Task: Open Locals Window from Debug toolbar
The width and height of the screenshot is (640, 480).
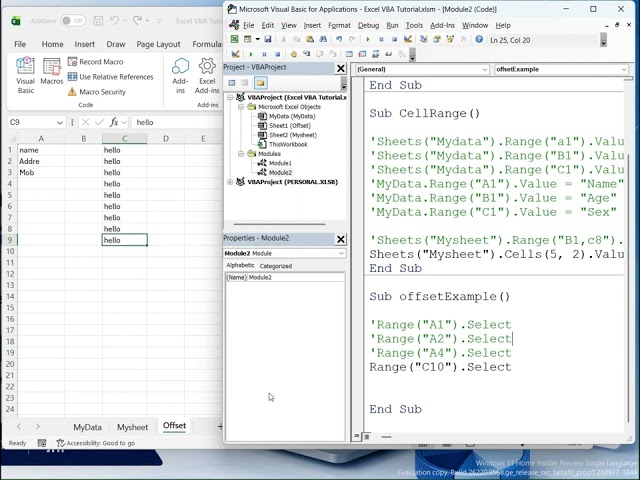Action: tap(349, 54)
